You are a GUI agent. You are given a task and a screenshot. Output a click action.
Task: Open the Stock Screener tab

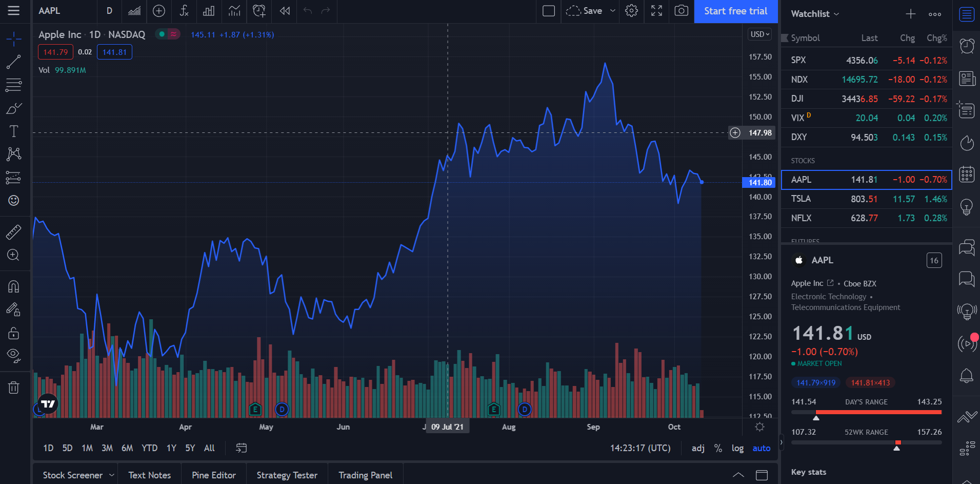[73, 475]
